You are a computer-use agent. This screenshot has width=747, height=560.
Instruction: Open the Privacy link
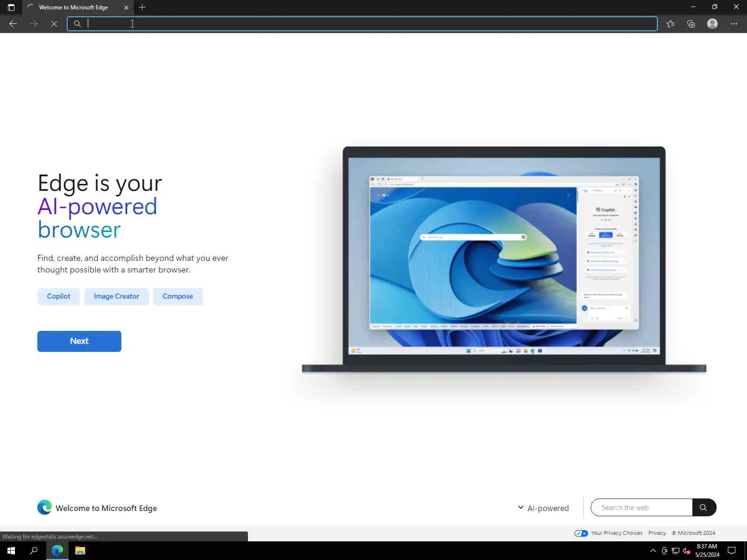[657, 533]
